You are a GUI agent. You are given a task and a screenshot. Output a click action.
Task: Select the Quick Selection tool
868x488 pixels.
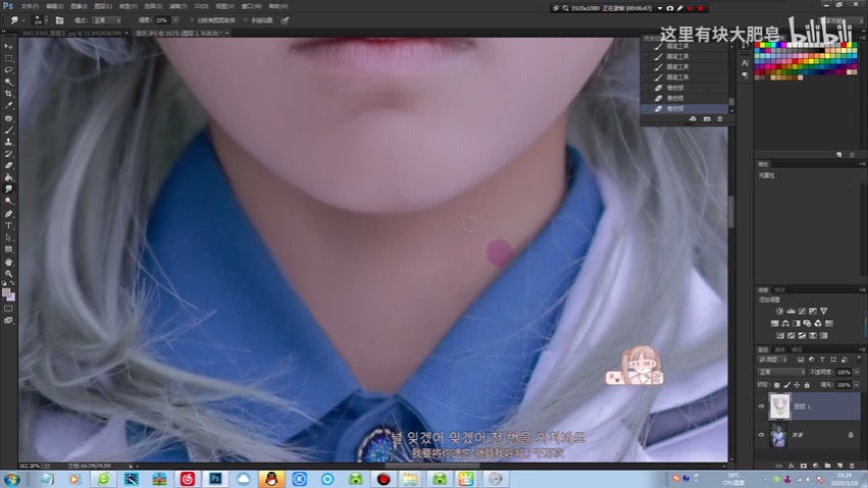point(8,82)
